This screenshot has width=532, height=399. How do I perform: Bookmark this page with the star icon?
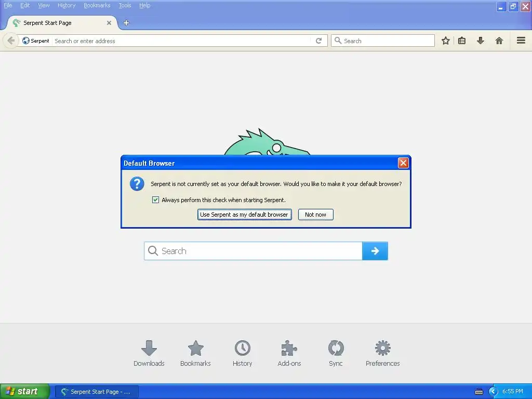(445, 41)
